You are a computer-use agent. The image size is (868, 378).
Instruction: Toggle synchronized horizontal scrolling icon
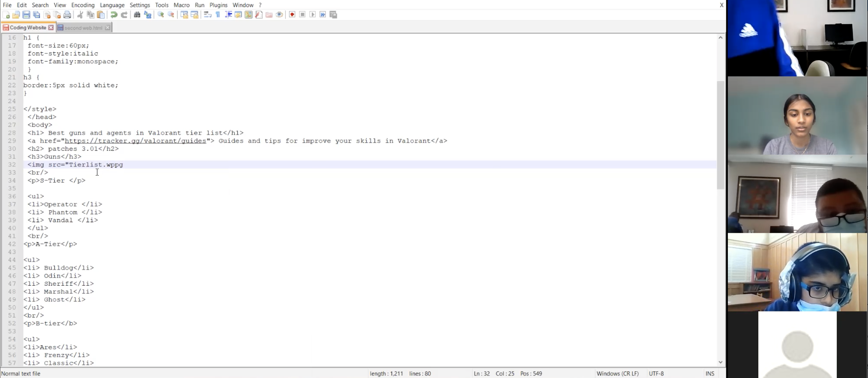pos(195,15)
